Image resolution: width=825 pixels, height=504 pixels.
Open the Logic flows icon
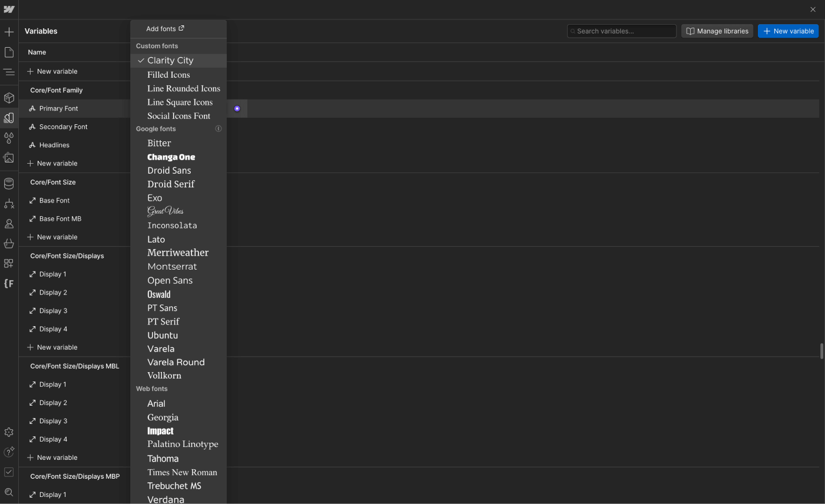9,204
